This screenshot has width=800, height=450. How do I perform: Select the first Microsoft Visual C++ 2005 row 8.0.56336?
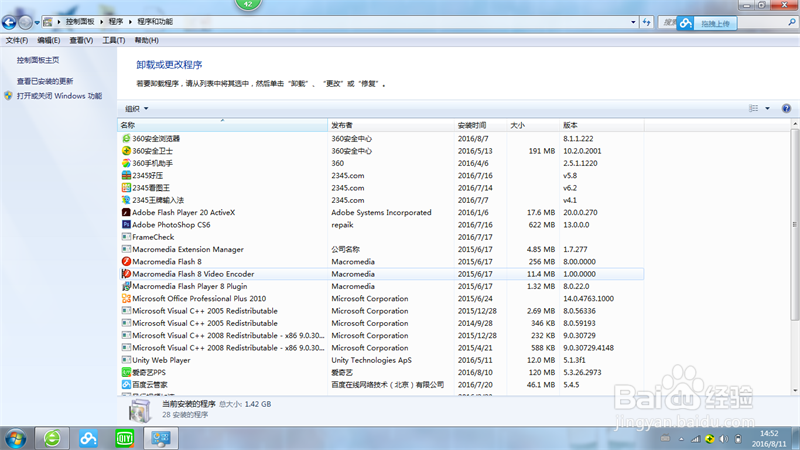point(381,311)
